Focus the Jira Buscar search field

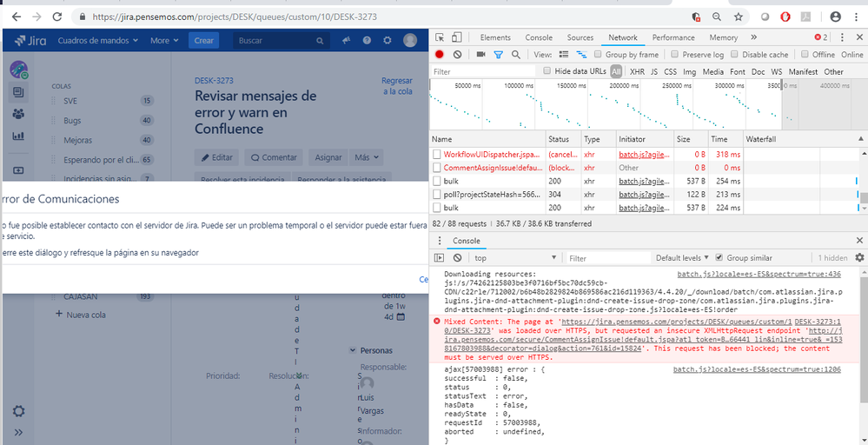(282, 40)
